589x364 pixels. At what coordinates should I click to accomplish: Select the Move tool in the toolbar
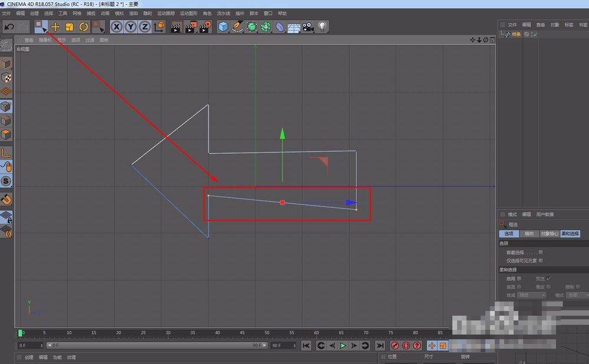tap(56, 27)
